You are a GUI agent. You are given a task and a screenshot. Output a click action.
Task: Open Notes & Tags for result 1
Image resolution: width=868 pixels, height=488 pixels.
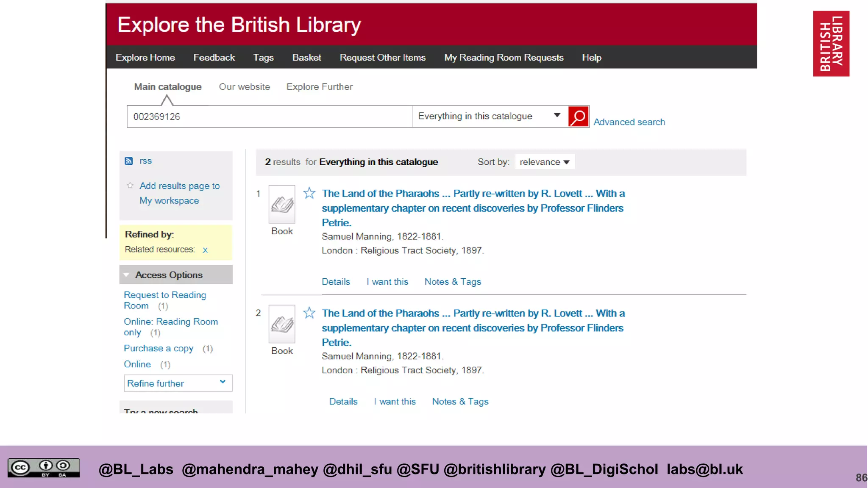pos(453,282)
